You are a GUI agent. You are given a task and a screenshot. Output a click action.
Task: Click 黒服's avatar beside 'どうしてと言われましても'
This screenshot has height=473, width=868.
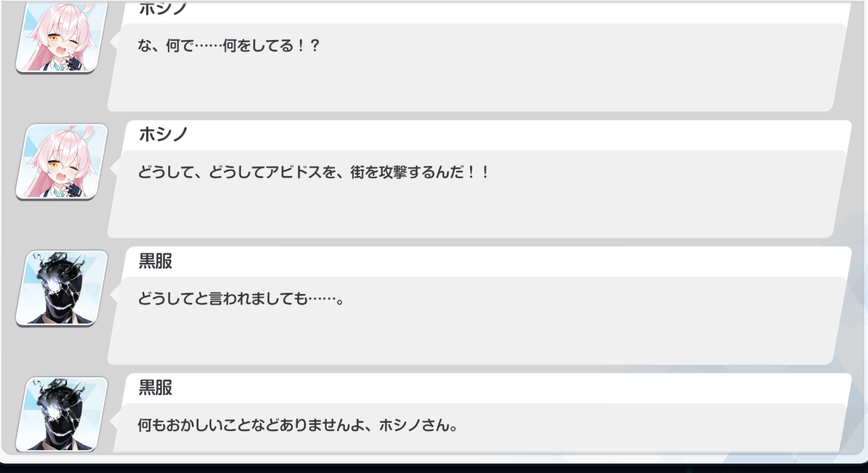(x=62, y=288)
